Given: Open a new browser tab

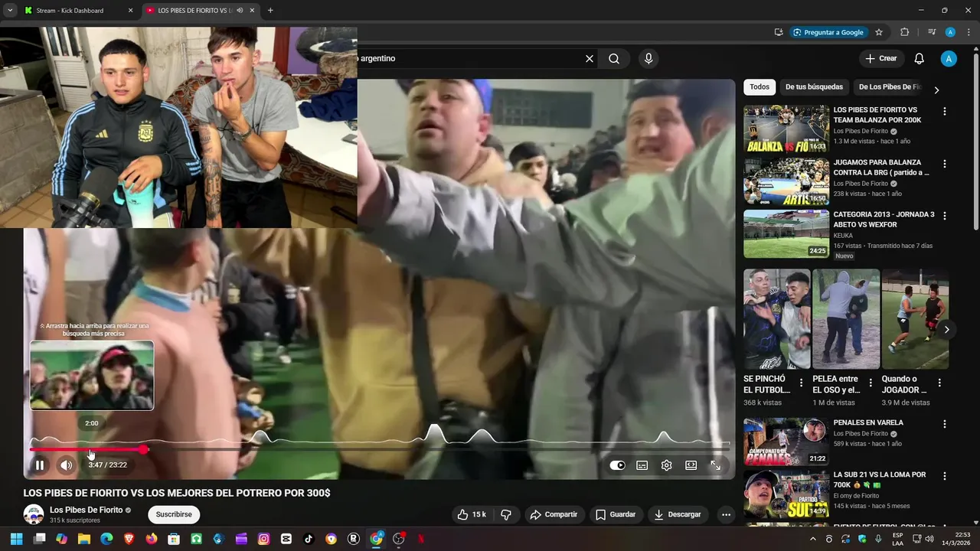Looking at the screenshot, I should 270,11.
